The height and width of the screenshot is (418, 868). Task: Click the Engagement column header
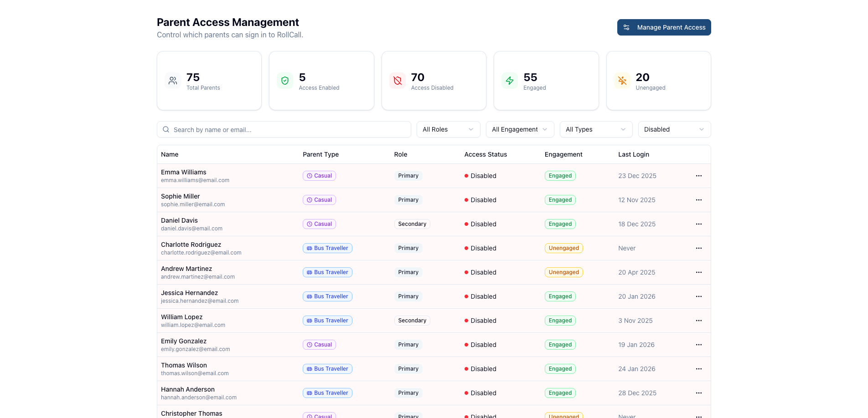click(563, 154)
